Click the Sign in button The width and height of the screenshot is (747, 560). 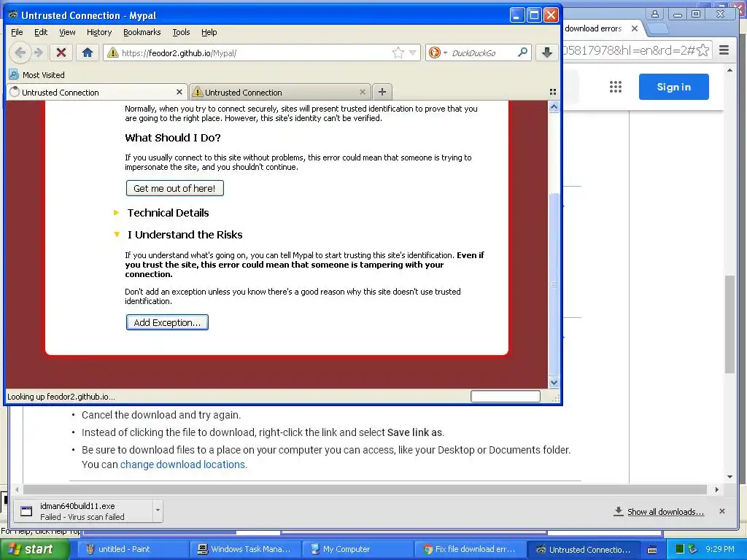(x=673, y=87)
